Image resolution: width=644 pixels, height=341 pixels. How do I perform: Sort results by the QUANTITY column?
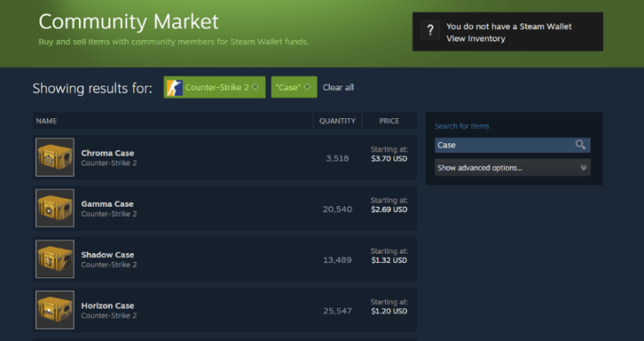tap(337, 121)
